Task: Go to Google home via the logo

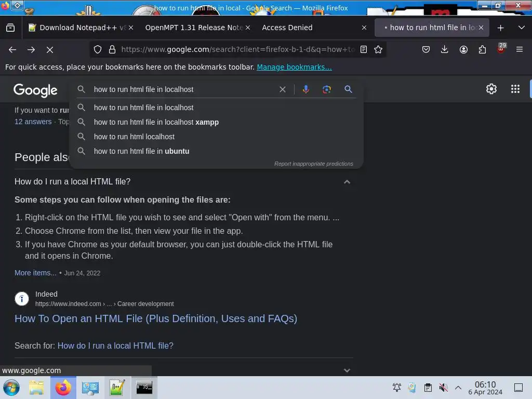Action: [35, 90]
